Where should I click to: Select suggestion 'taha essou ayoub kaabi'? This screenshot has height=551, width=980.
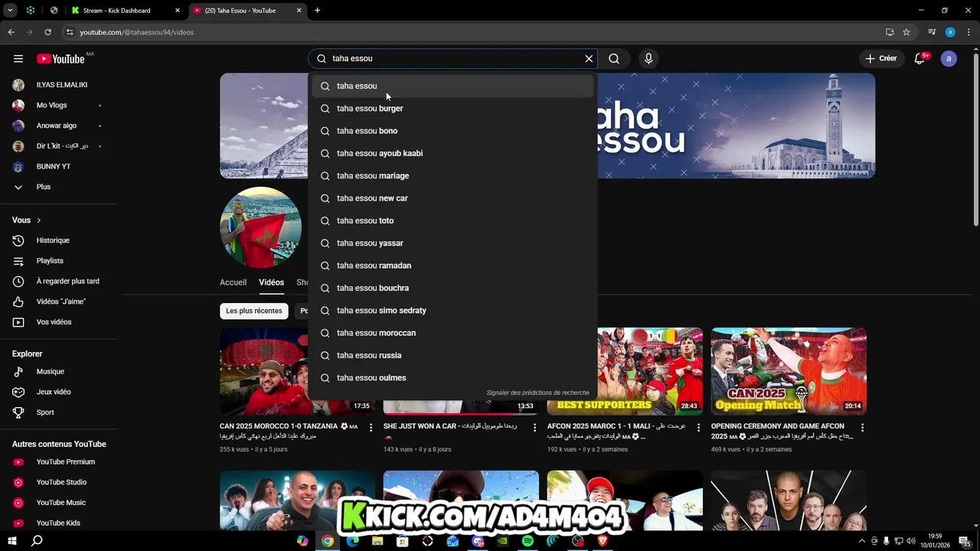click(452, 153)
